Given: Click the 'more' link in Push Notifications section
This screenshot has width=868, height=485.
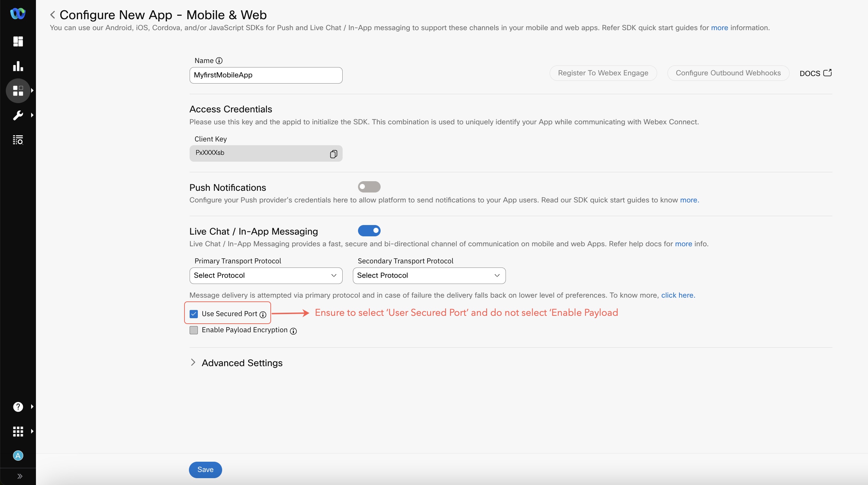Looking at the screenshot, I should pyautogui.click(x=688, y=199).
